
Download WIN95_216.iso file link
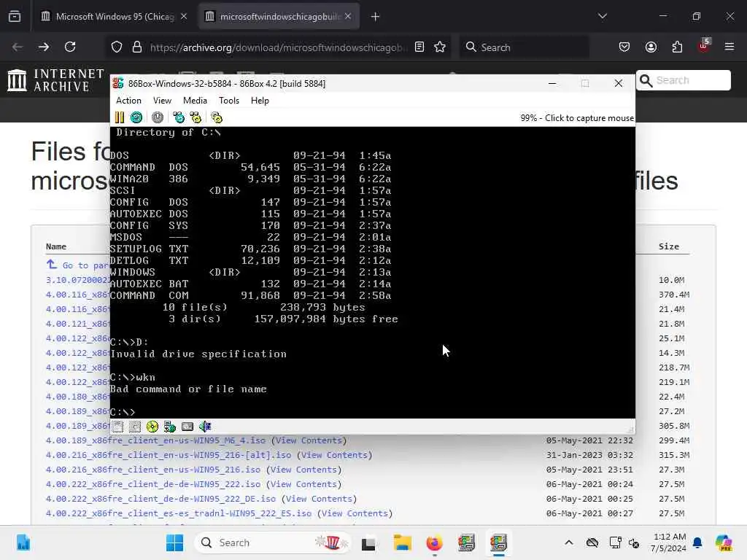(153, 470)
